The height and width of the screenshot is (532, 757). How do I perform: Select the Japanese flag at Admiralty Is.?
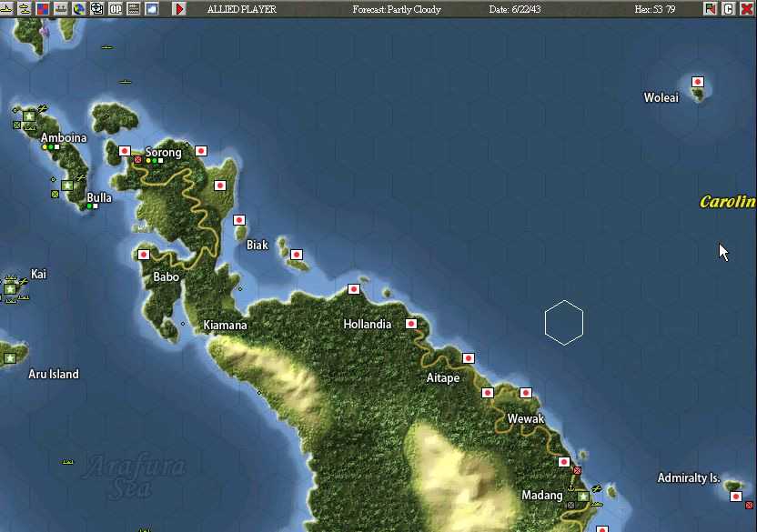736,497
